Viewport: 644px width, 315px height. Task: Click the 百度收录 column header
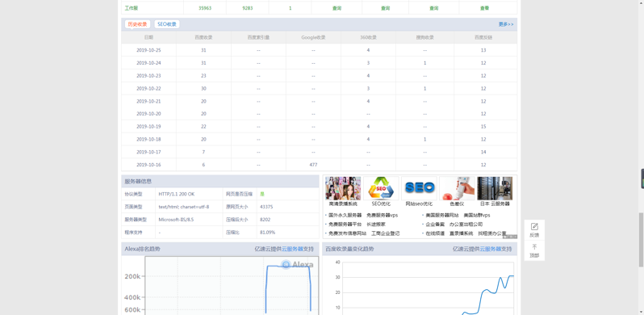pyautogui.click(x=203, y=37)
